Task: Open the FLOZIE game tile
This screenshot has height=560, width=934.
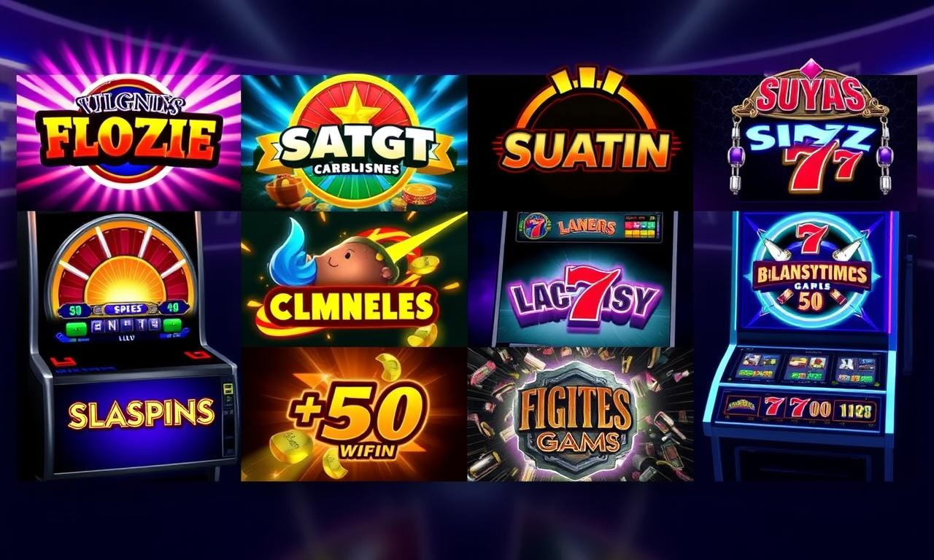Action: [128, 142]
